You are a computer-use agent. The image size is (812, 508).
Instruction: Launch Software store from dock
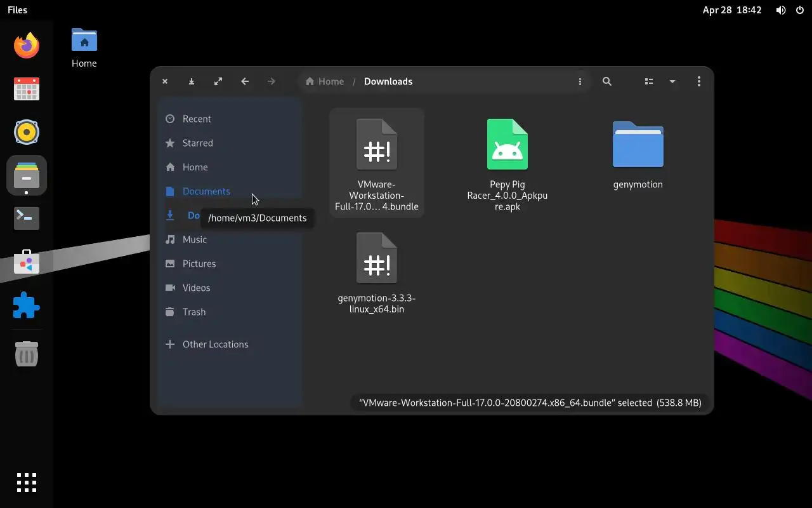(27, 262)
